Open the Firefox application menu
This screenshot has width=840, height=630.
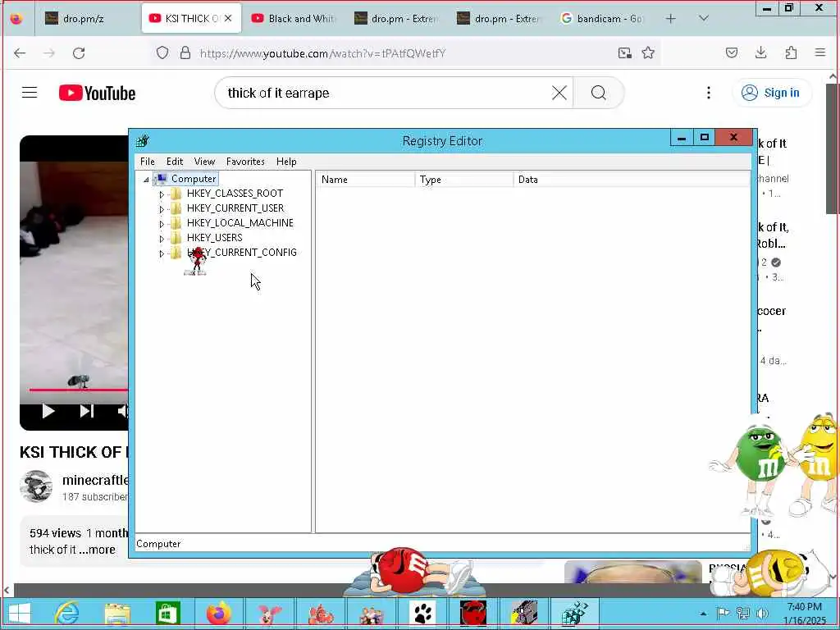819,52
